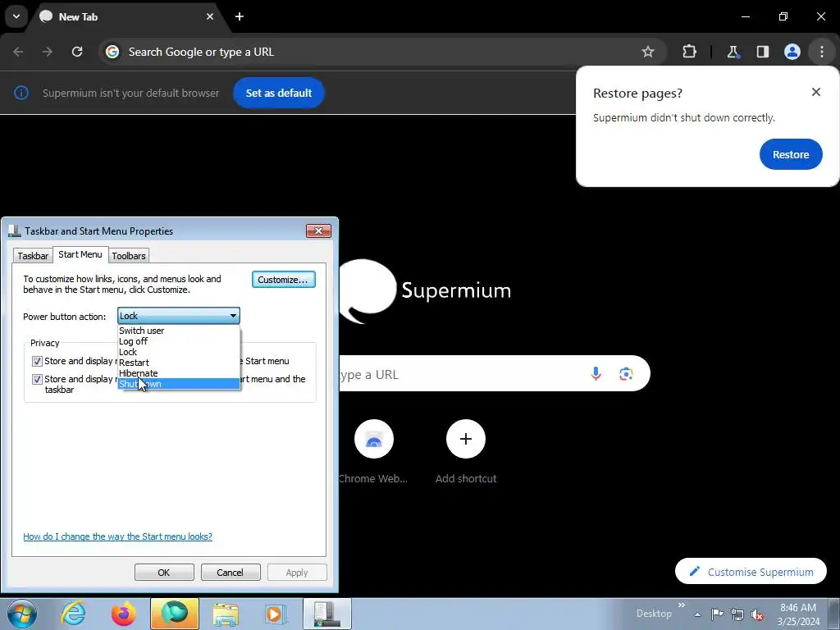Choose Hibernate from the dropdown list
This screenshot has height=630, width=840.
pyautogui.click(x=179, y=373)
